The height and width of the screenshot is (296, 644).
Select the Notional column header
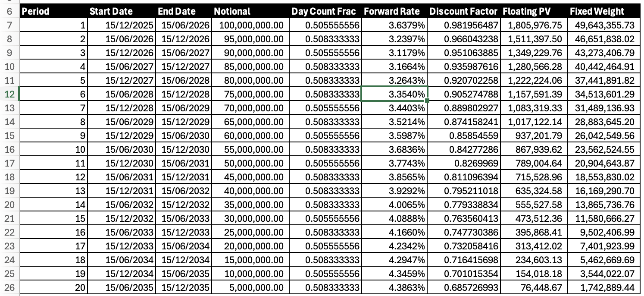(x=232, y=11)
